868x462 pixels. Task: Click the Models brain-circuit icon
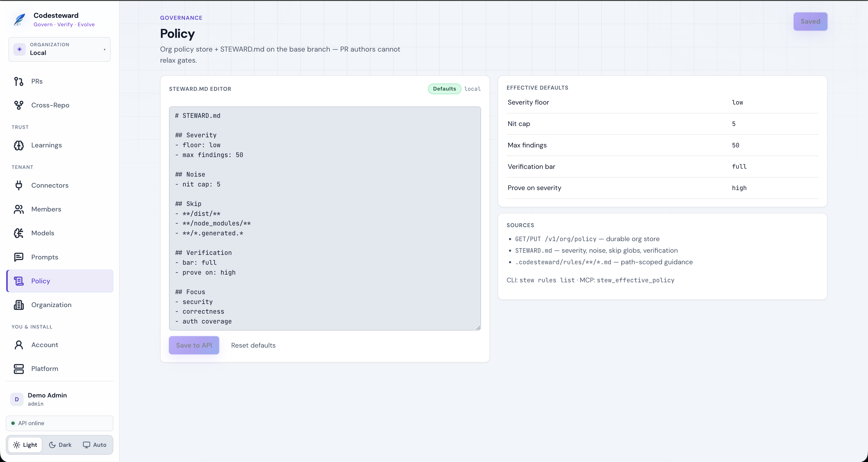point(19,233)
